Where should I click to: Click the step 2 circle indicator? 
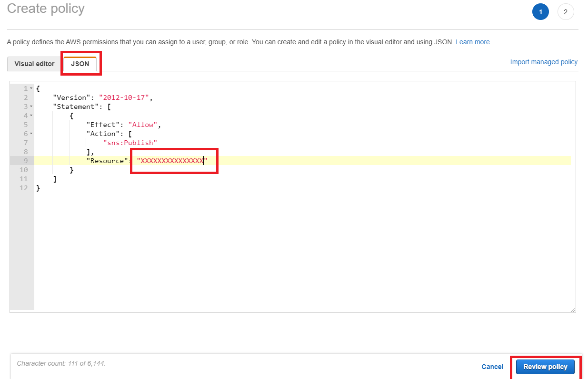[565, 12]
